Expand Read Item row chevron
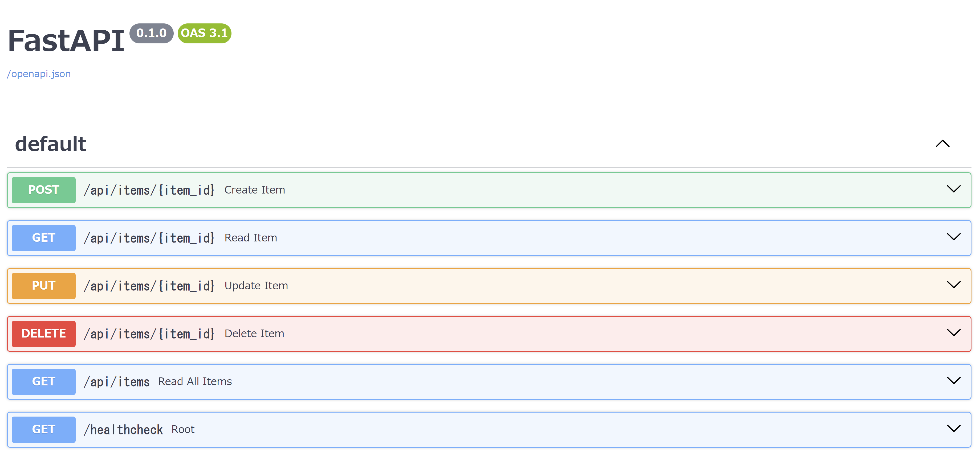This screenshot has height=473, width=980. [953, 237]
